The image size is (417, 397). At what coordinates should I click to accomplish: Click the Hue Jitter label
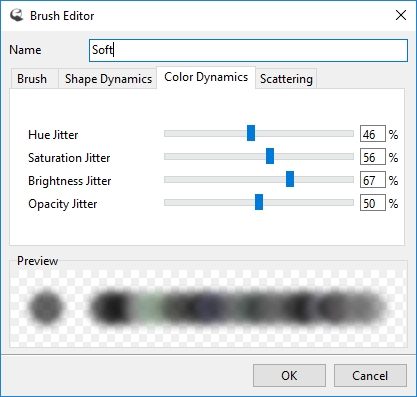tap(53, 135)
